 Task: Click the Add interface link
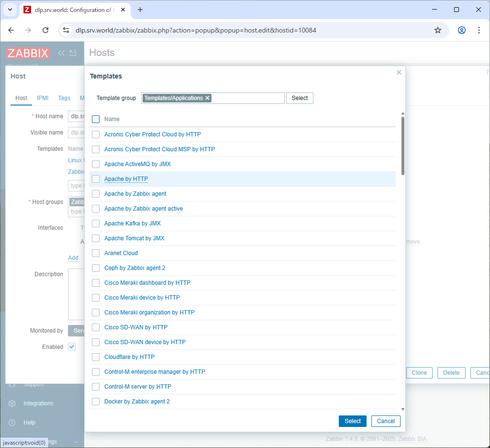click(73, 258)
